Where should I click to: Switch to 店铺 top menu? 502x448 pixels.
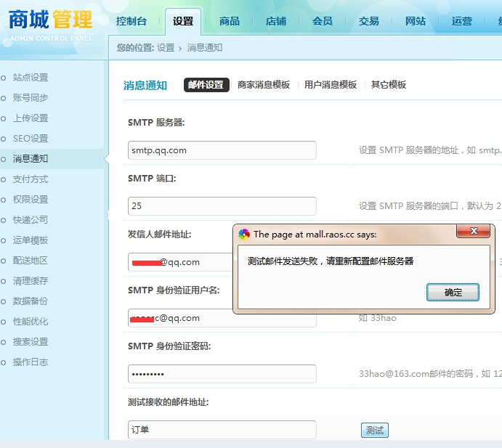point(275,22)
